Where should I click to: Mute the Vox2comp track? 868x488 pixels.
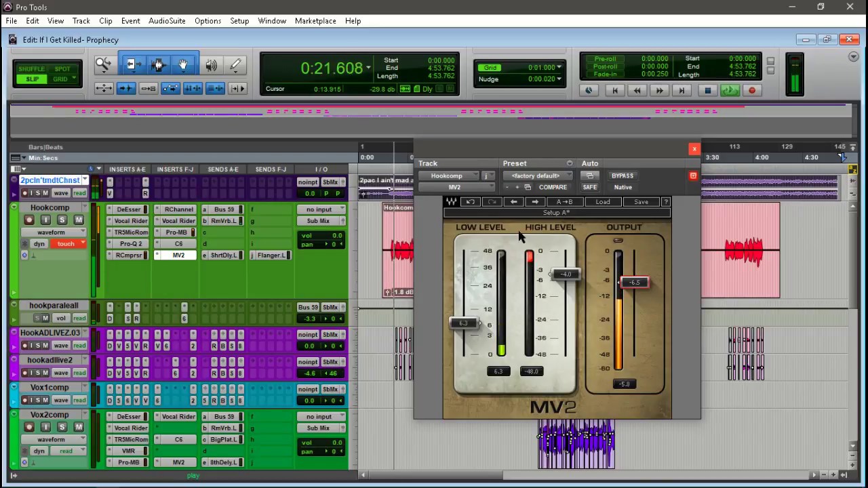click(79, 427)
